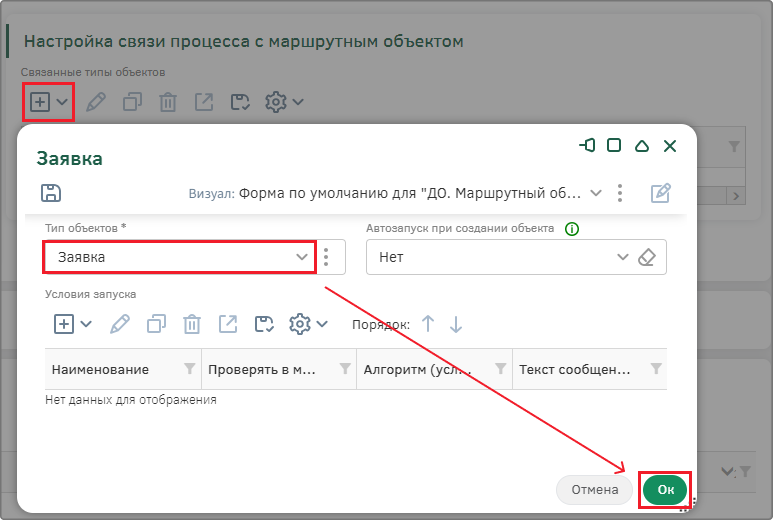
Task: Click the filter icon in the background table header
Action: click(734, 146)
